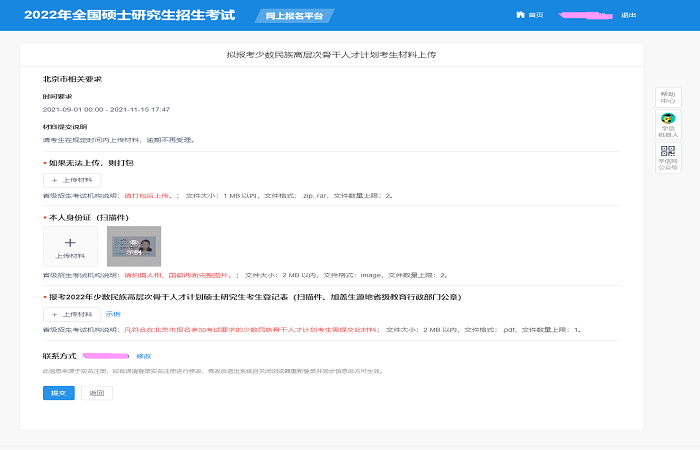This screenshot has width=700, height=450.
Task: Click the eye icon on the sample ID image
Action: point(133,241)
